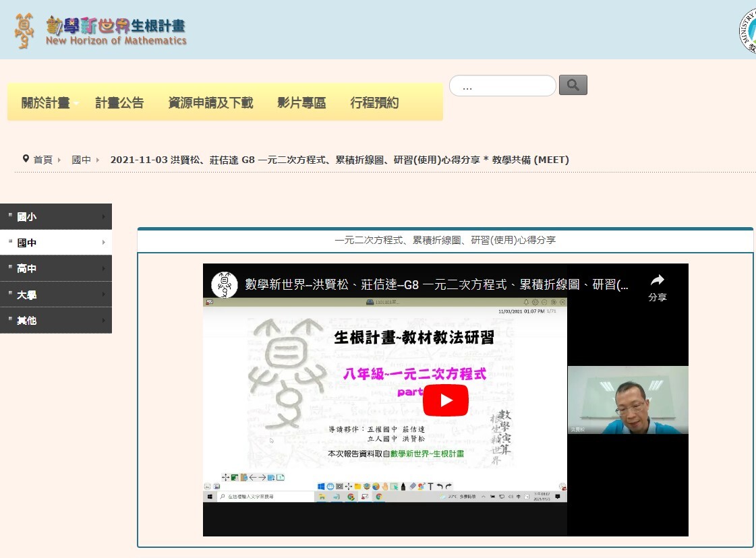Image resolution: width=756 pixels, height=558 pixels.
Task: Expand the 國小 sidebar category
Action: (56, 217)
